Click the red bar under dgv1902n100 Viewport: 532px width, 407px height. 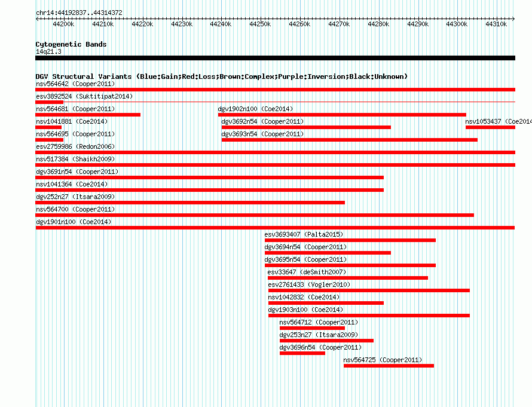click(342, 115)
